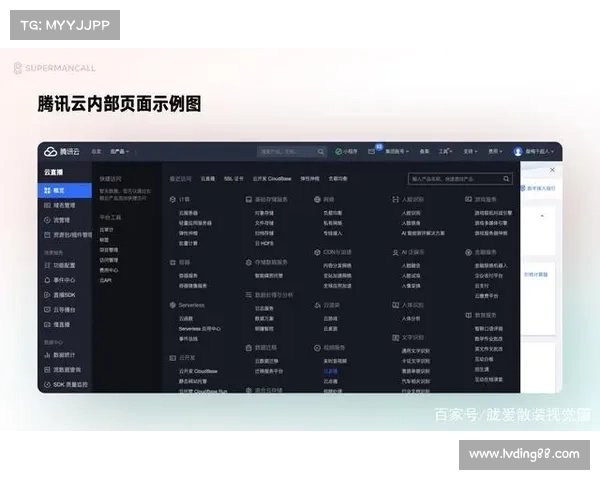Click the Tencent Cloud logo

point(61,152)
